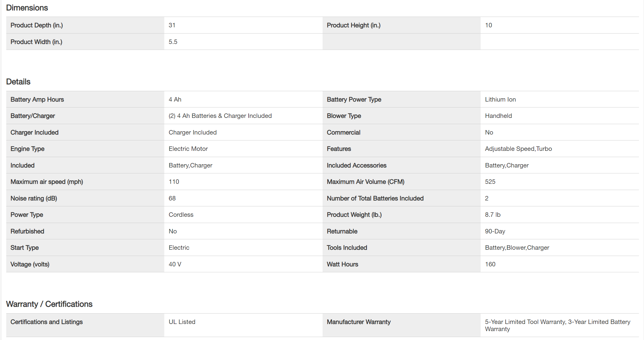Click the Adjustable Speed,Turbo features value
Viewport: 644px width, 340px height.
tap(518, 149)
